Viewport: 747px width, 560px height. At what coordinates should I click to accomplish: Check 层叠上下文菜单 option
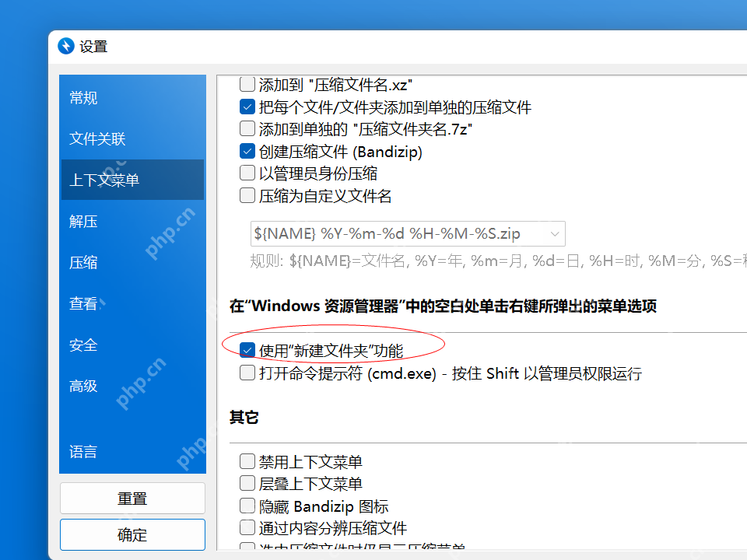pyautogui.click(x=247, y=483)
